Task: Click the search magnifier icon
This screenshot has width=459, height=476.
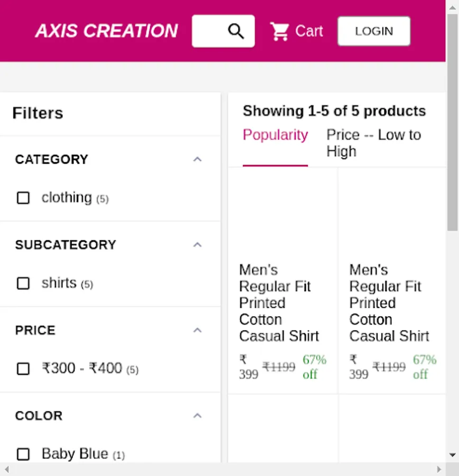Action: pyautogui.click(x=236, y=31)
